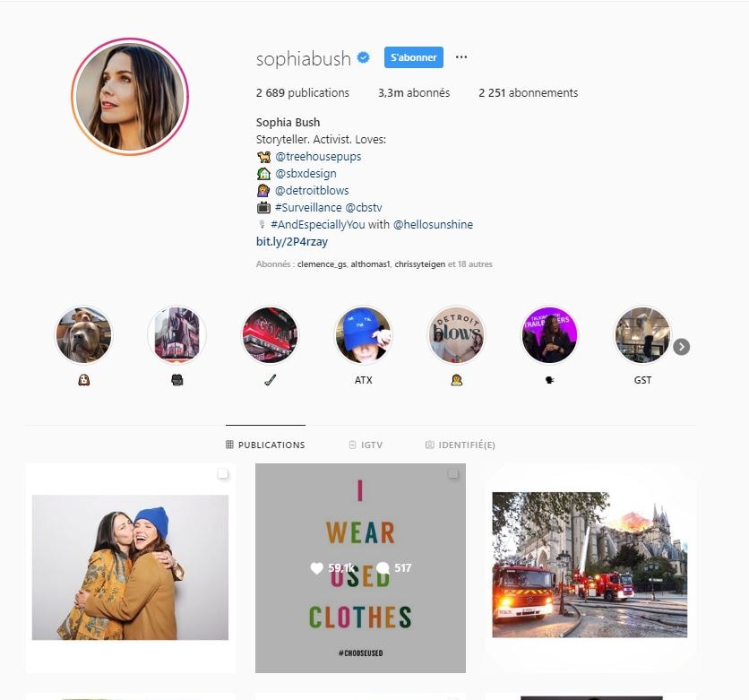Switch to the IGTV tab

point(366,445)
